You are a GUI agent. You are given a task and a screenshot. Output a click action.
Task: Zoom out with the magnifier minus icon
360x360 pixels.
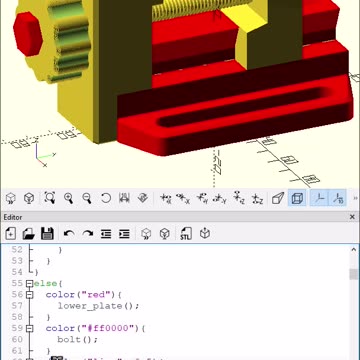click(x=87, y=198)
